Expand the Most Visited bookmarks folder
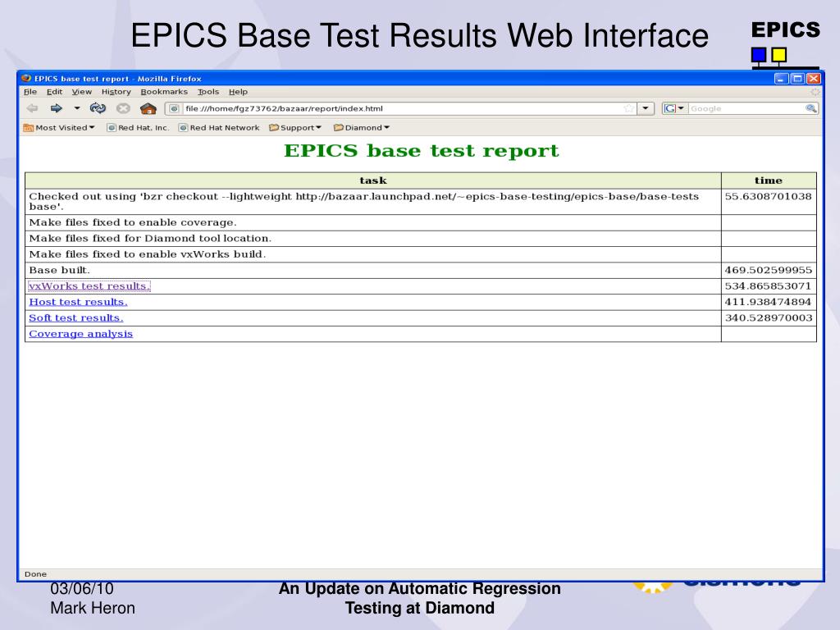Viewport: 840px width, 630px height. 59,128
